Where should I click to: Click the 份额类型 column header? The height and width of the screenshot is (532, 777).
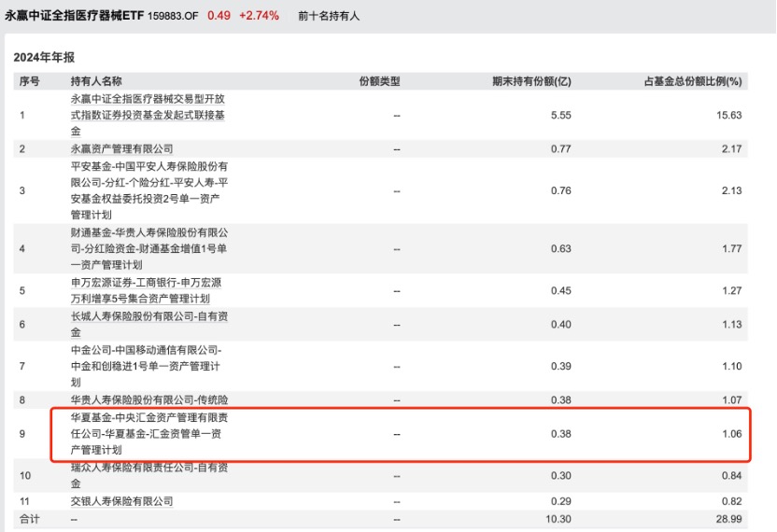[x=379, y=81]
